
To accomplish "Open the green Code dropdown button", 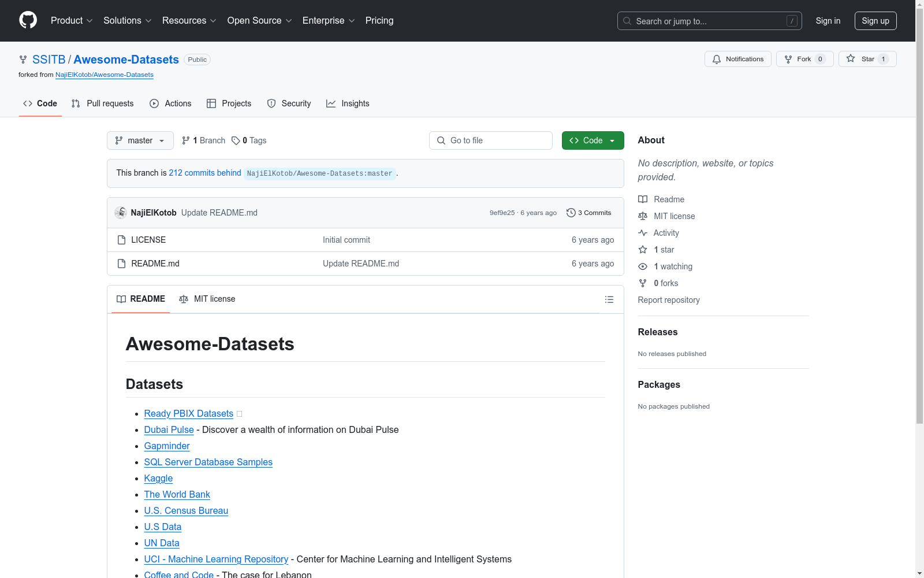I will [593, 140].
